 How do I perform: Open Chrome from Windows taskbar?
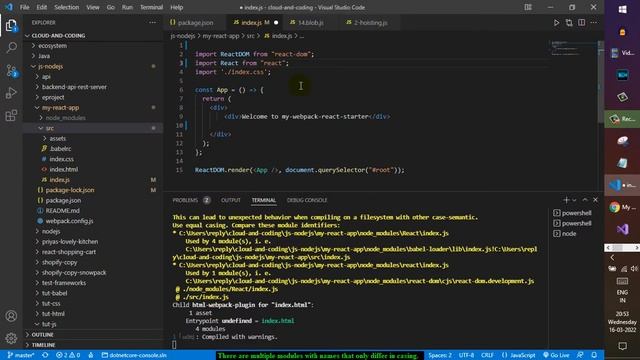pos(622,207)
